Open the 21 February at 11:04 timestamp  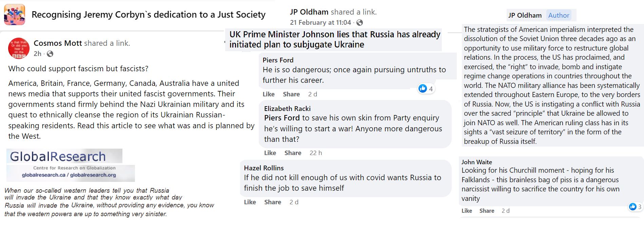pyautogui.click(x=320, y=23)
